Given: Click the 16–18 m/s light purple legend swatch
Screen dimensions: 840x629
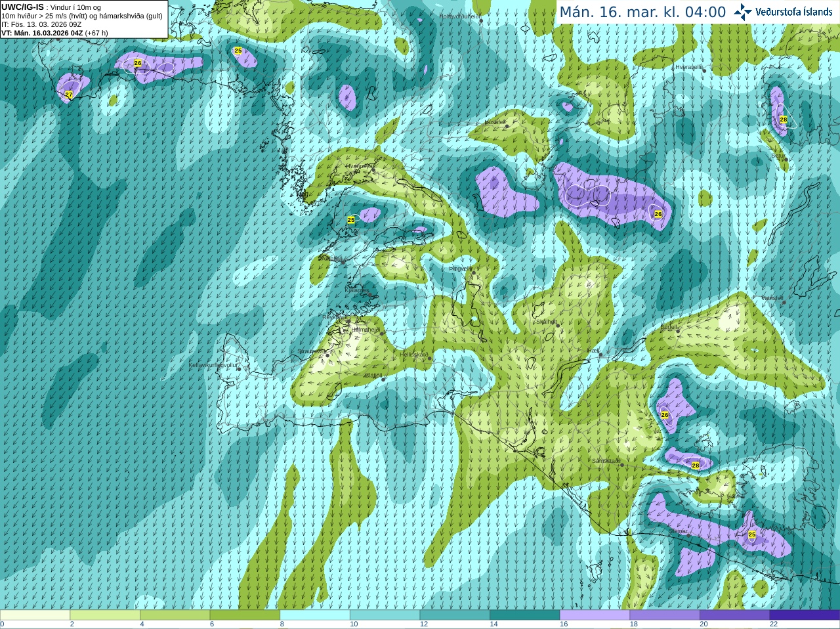Looking at the screenshot, I should (595, 615).
